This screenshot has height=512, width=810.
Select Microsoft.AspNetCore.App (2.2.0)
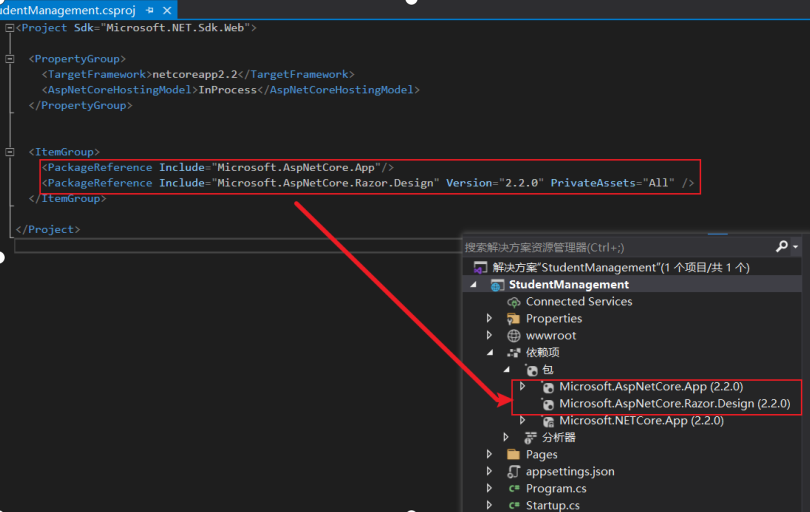tap(651, 386)
